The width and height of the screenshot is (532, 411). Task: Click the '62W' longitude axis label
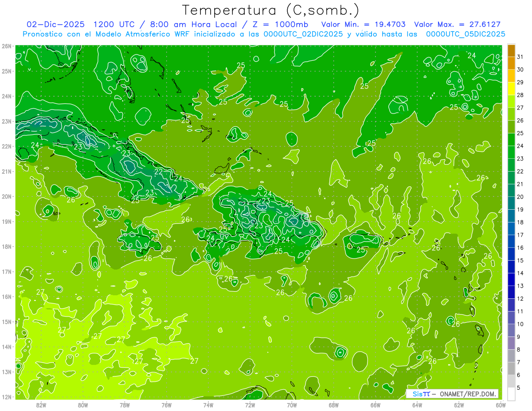(459, 405)
